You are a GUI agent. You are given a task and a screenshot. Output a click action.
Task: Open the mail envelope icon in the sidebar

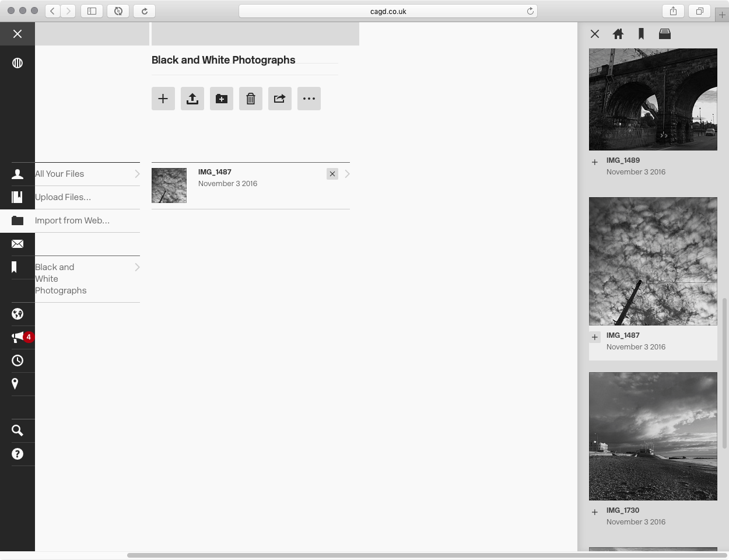[17, 244]
